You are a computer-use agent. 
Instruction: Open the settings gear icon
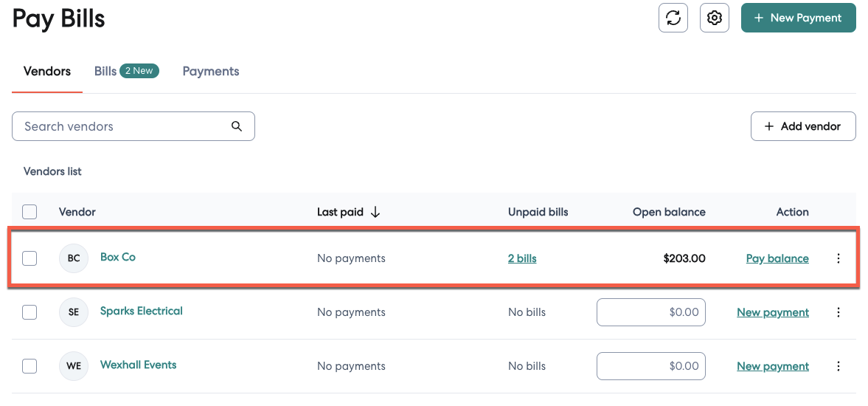pos(714,18)
